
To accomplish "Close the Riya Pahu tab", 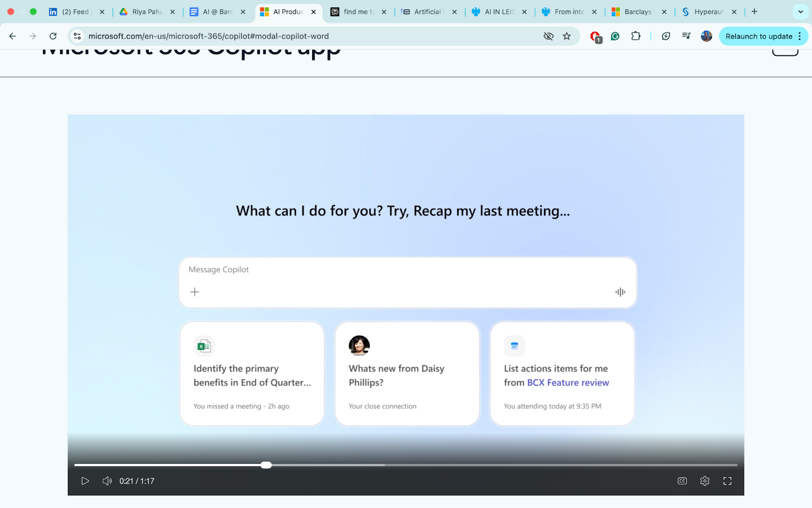I will tap(172, 12).
